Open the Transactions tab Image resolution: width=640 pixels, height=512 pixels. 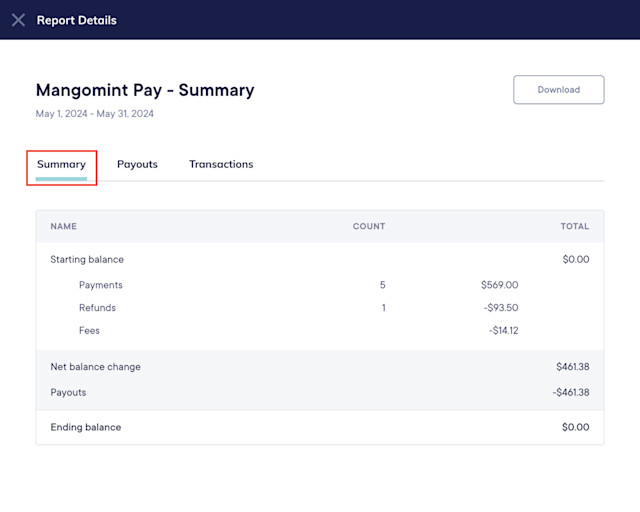[221, 164]
